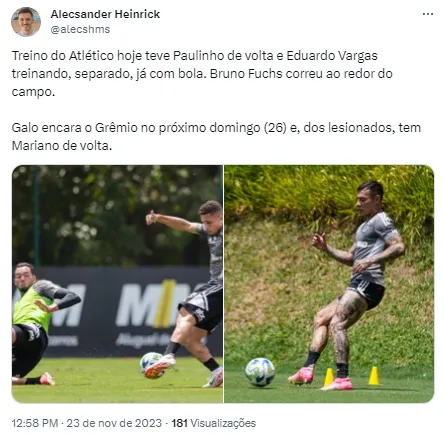Click Alecsander Heinrick's profile avatar

26,21
